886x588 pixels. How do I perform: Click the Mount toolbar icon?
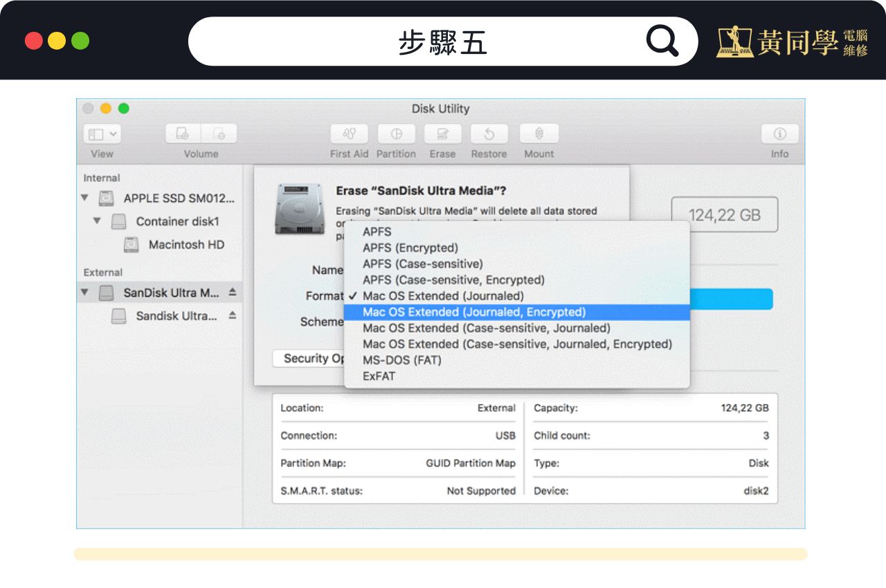click(x=539, y=134)
